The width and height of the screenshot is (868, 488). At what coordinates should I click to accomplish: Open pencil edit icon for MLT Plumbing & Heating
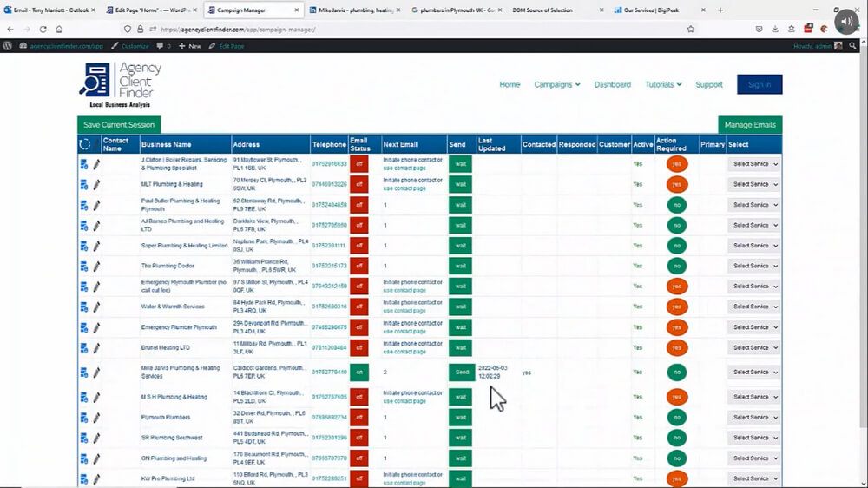tap(97, 184)
